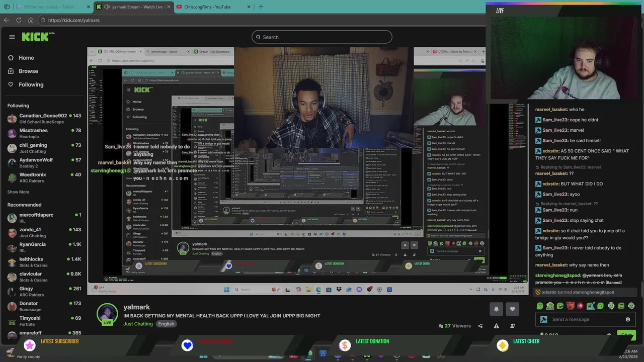644x362 pixels.
Task: Open the kelthlocks recommended channel
Action: 44,262
